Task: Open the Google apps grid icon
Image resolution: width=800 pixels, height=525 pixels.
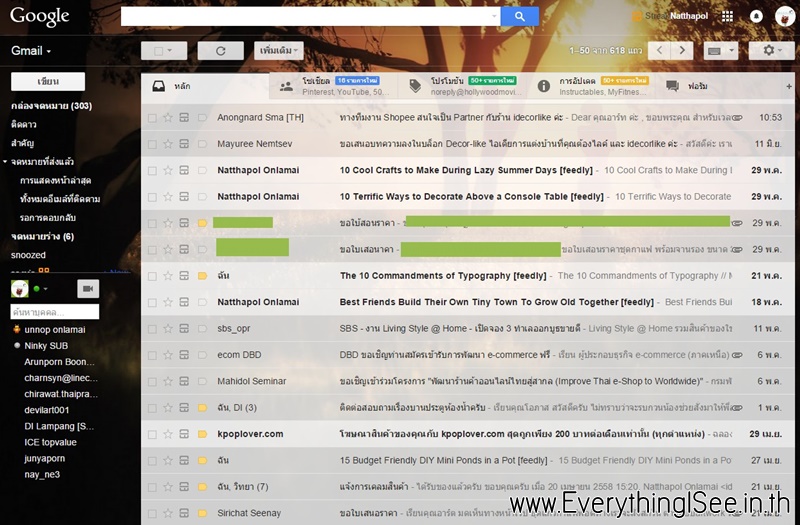Action: pyautogui.click(x=727, y=16)
